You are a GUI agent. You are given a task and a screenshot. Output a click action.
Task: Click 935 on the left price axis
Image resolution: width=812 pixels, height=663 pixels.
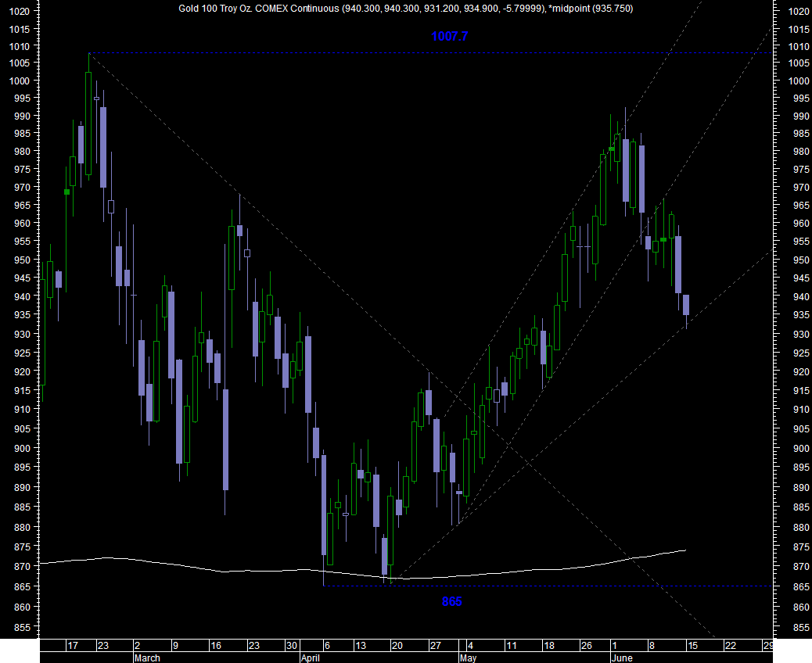22,314
